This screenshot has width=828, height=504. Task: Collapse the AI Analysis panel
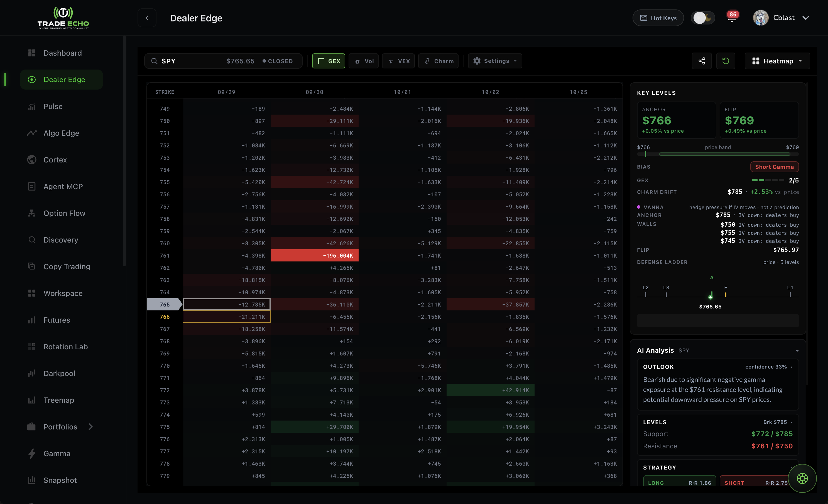[797, 350]
